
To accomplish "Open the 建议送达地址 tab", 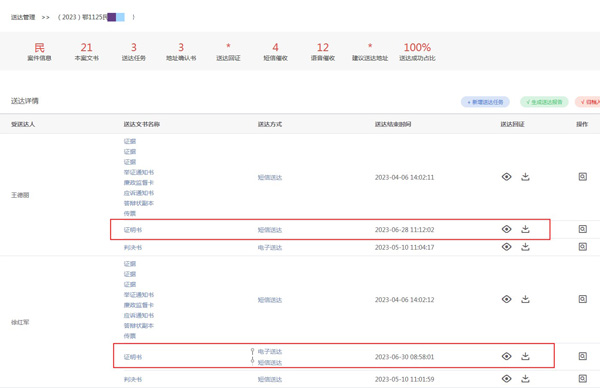I will pos(370,52).
